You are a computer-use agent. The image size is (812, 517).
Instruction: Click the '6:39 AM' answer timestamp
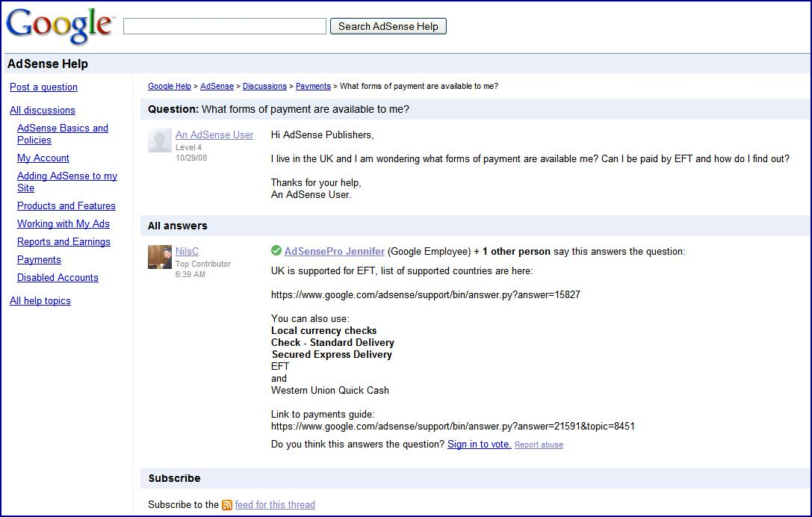click(190, 274)
